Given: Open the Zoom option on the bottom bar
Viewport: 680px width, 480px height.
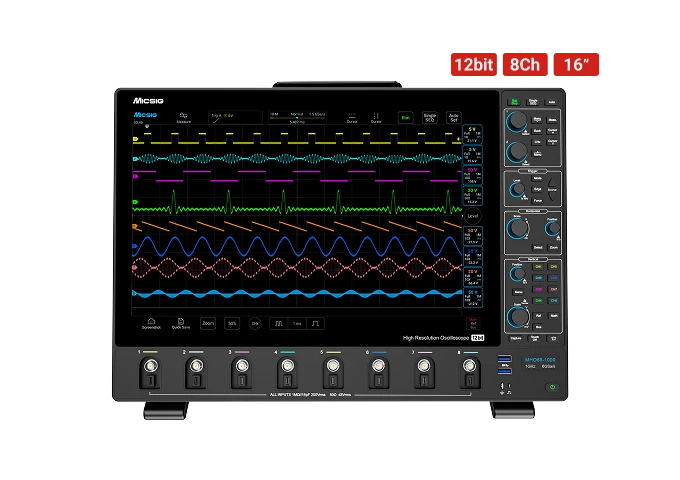Looking at the screenshot, I should (x=208, y=323).
